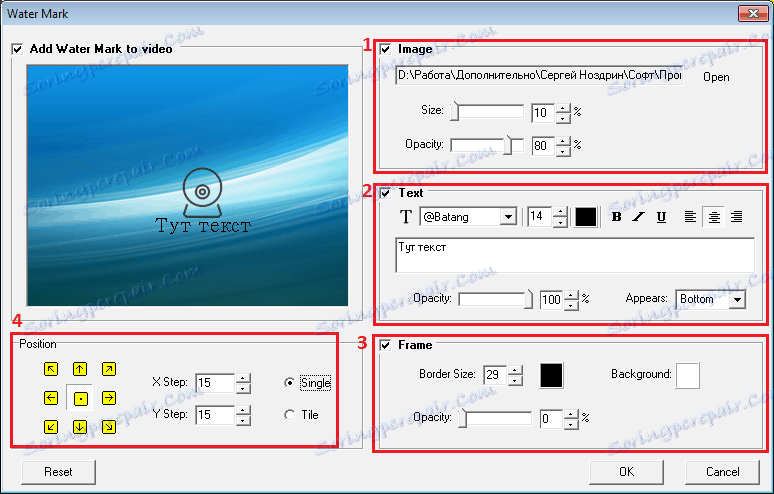Image resolution: width=774 pixels, height=494 pixels.
Task: Click the frame Opacity slider handle
Action: [463, 419]
